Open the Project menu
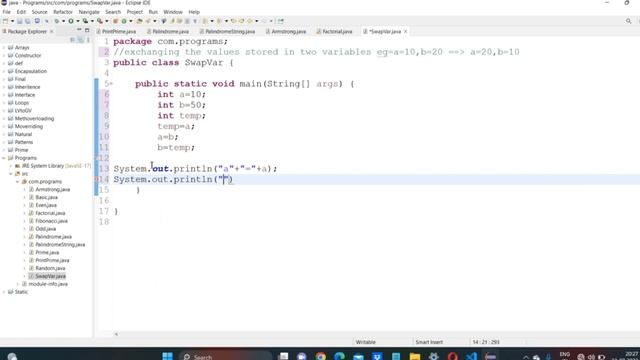Screen dimensions: 640x360 tap(135, 12)
